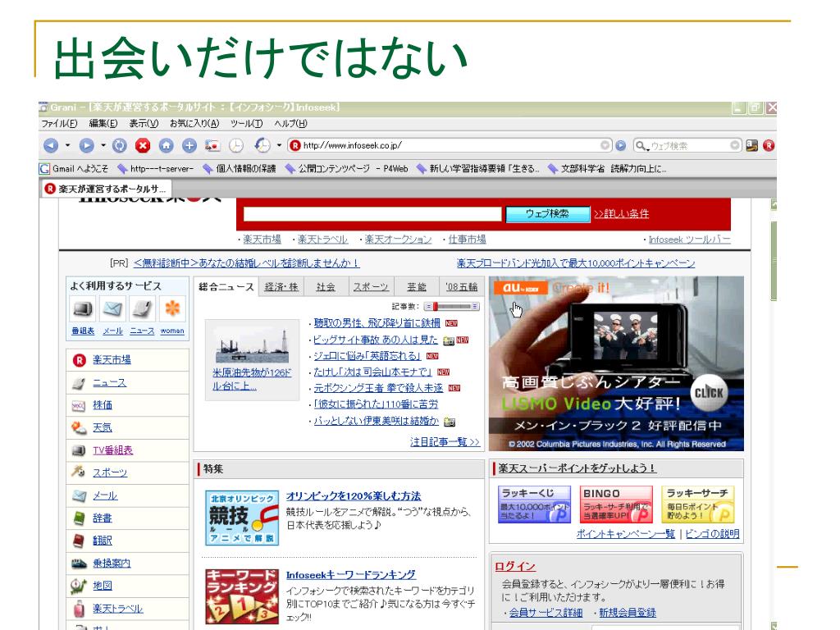The width and height of the screenshot is (840, 630).
Task: Open Infoseekキーワードランキング link
Action: pos(350,575)
